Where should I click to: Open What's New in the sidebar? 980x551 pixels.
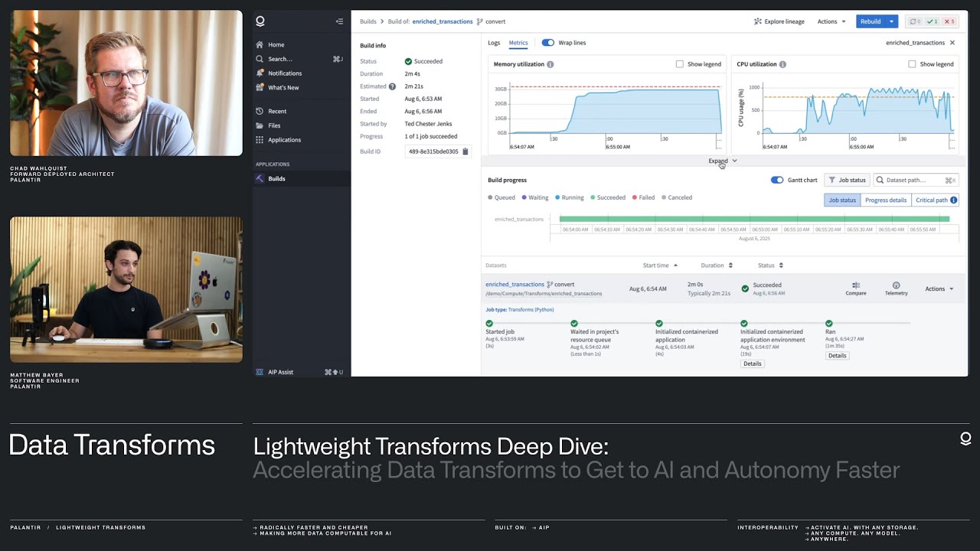coord(283,87)
